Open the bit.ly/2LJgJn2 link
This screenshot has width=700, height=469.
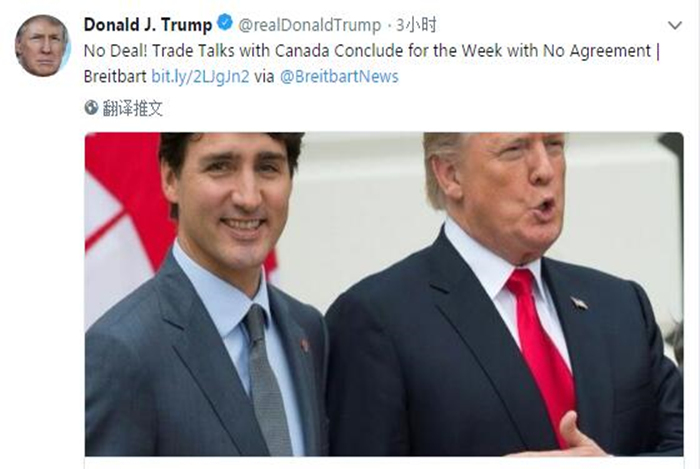point(200,76)
